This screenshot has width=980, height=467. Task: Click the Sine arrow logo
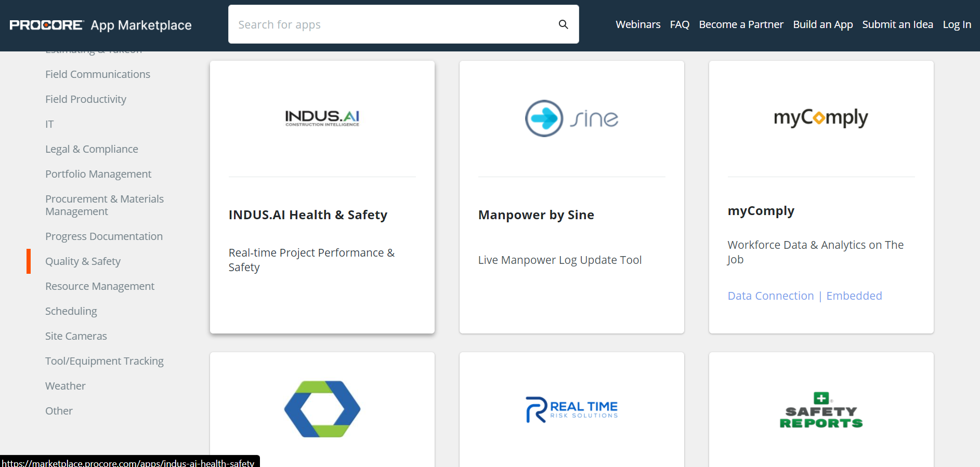[x=544, y=118]
